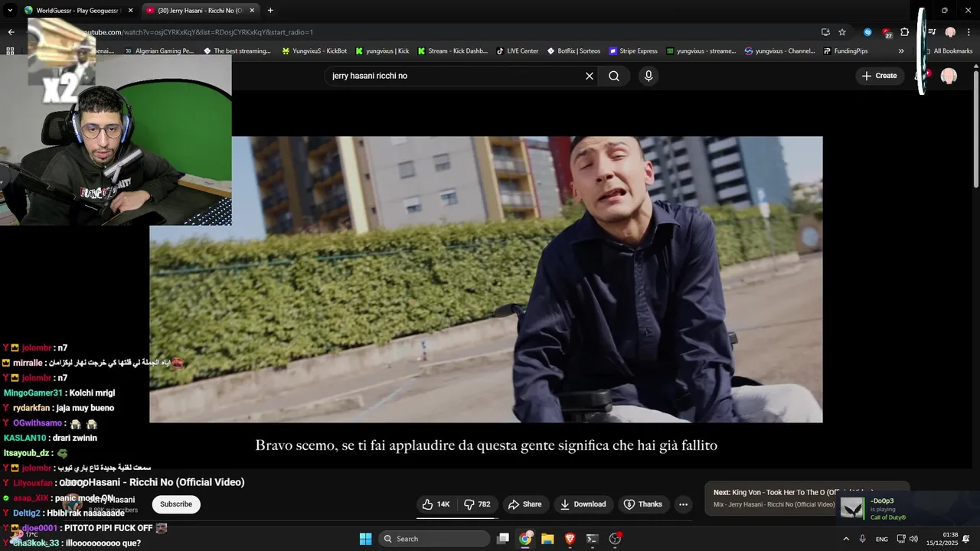Open the BotRix | Sorteos bookmark

574,51
